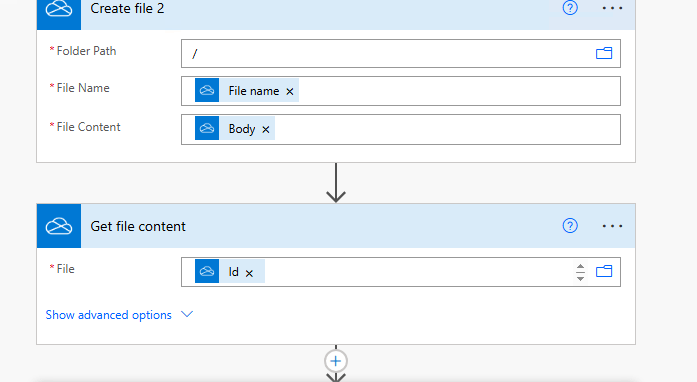This screenshot has height=382, width=697.
Task: Click the OneDrive icon on File name token
Action: (x=207, y=90)
